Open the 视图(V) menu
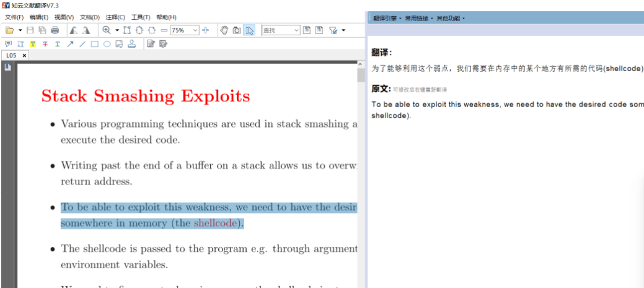The width and height of the screenshot is (644, 288). click(64, 17)
